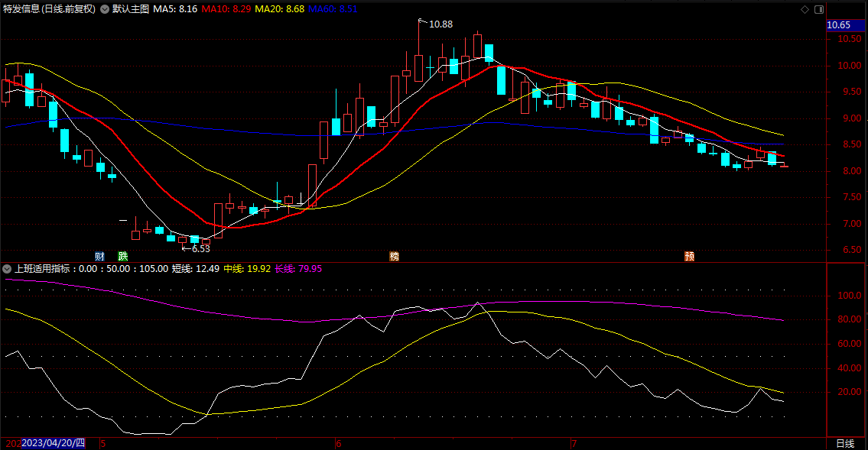Open the main chart dropdown beside 默认主图

tap(105, 9)
